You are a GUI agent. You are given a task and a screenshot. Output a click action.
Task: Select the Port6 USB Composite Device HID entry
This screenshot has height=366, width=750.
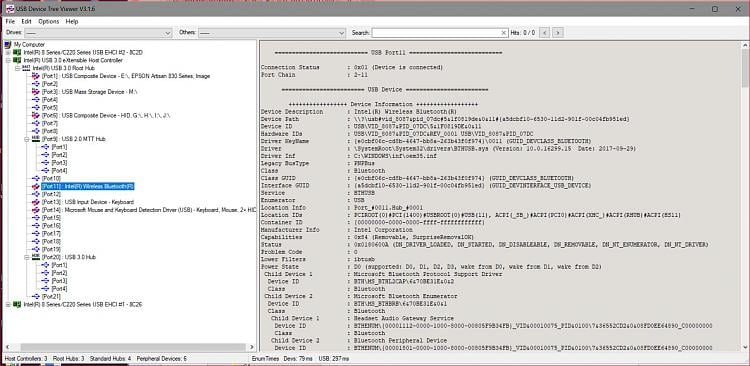[106, 115]
